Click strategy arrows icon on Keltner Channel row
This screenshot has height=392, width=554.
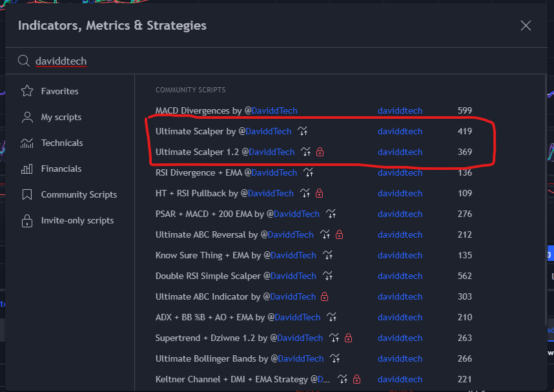[342, 379]
